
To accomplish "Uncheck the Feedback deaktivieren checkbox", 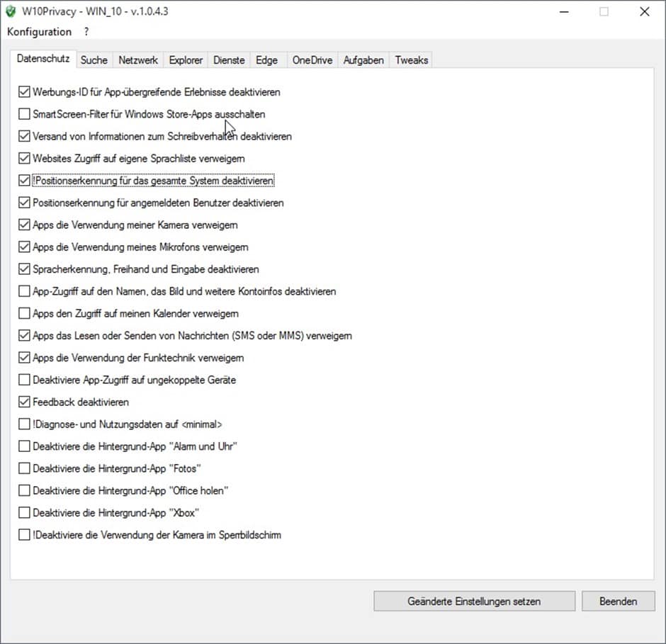I will pos(25,402).
